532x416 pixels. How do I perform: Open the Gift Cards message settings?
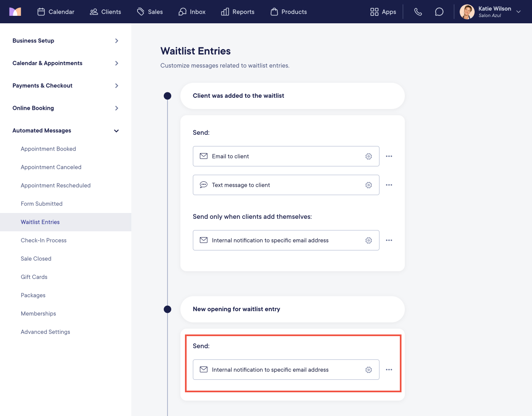(34, 277)
